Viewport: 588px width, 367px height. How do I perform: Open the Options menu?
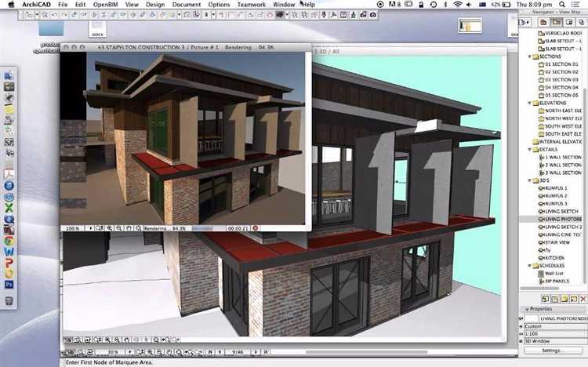[219, 5]
